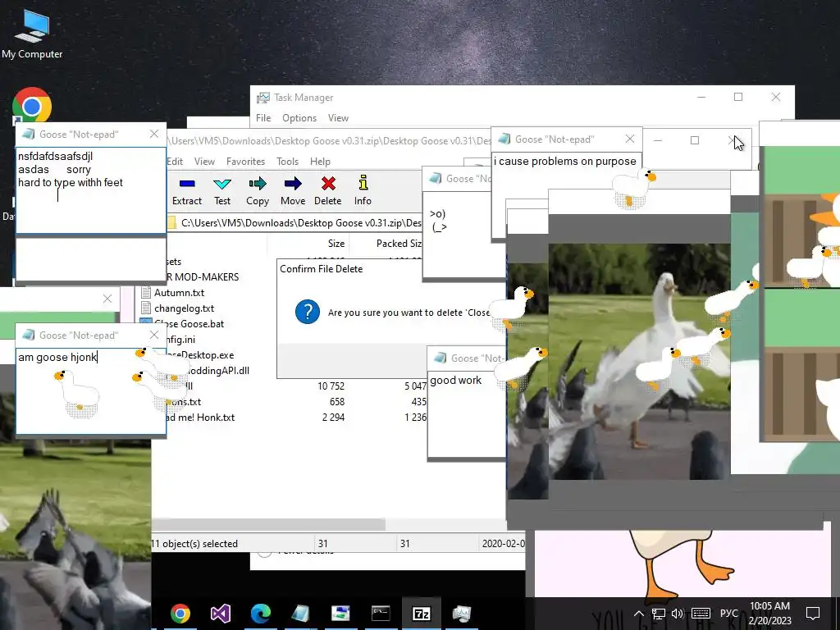Select the Autumn.txt file name
Image resolution: width=840 pixels, height=630 pixels.
(179, 293)
